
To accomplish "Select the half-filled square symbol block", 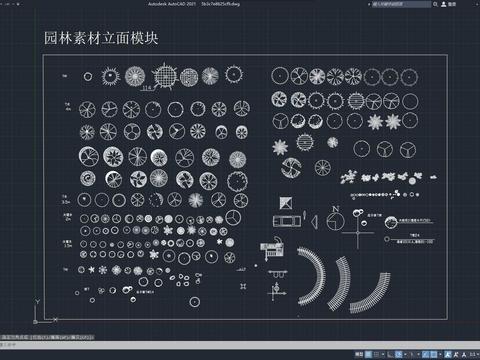I will click(x=286, y=203).
